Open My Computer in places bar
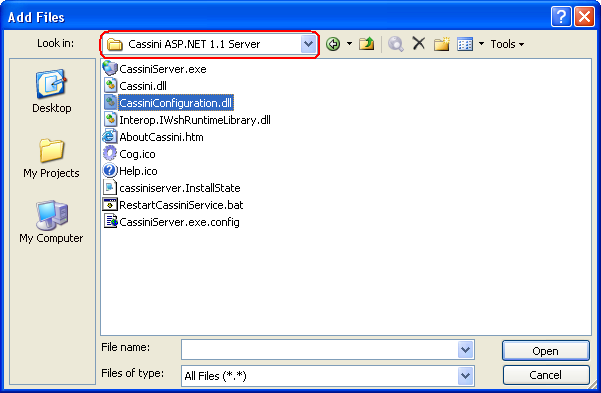 [51, 222]
